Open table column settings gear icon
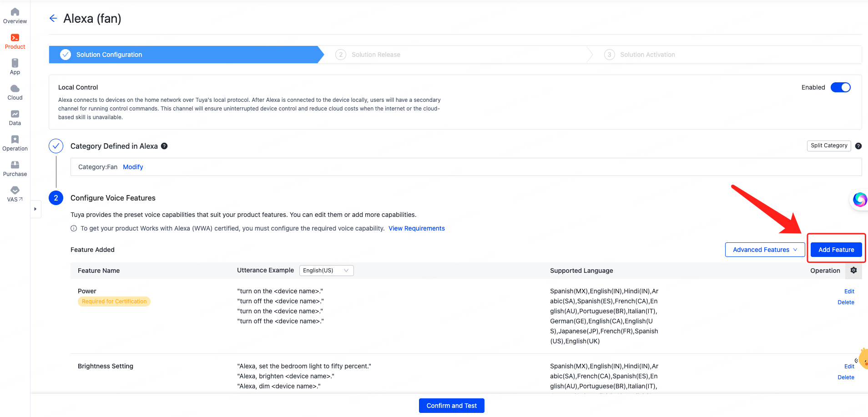 (x=853, y=270)
